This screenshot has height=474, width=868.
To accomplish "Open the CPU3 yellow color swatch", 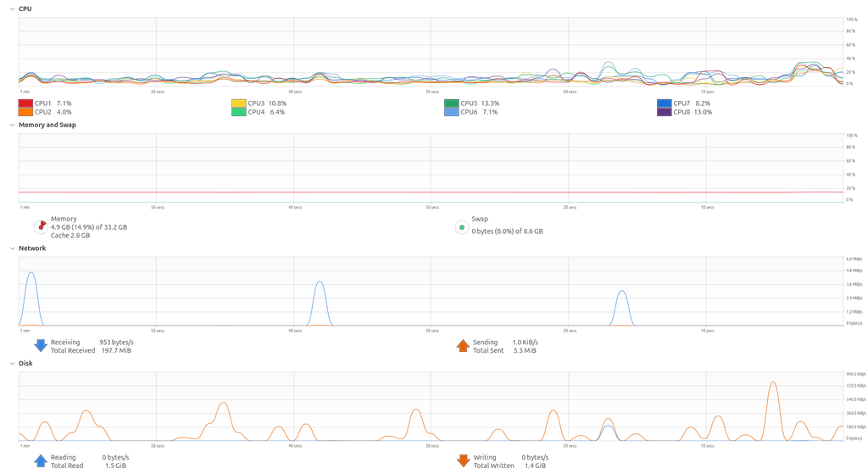I will point(238,103).
